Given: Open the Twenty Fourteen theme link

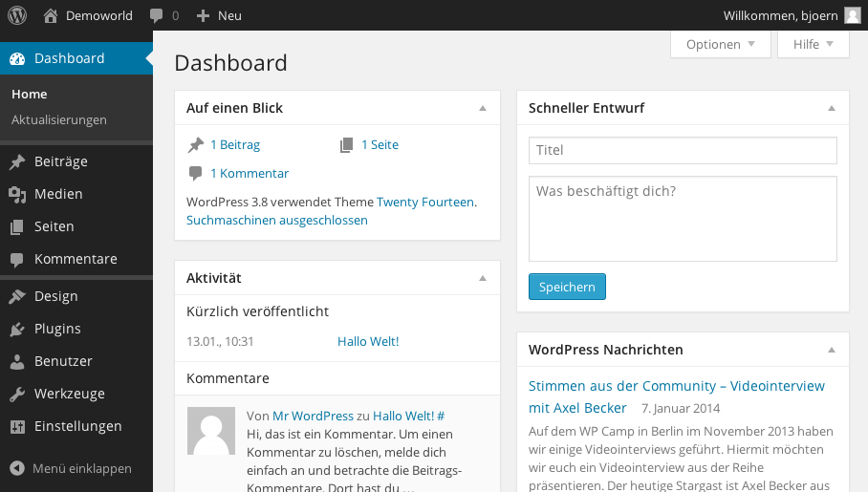Looking at the screenshot, I should tap(425, 202).
